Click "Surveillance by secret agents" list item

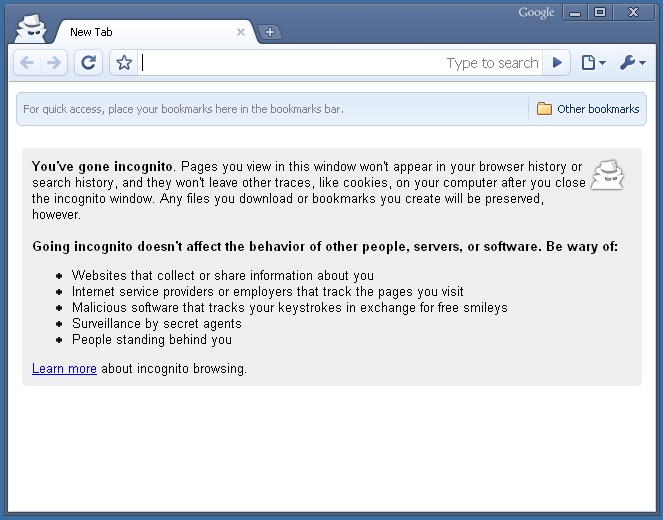[157, 324]
